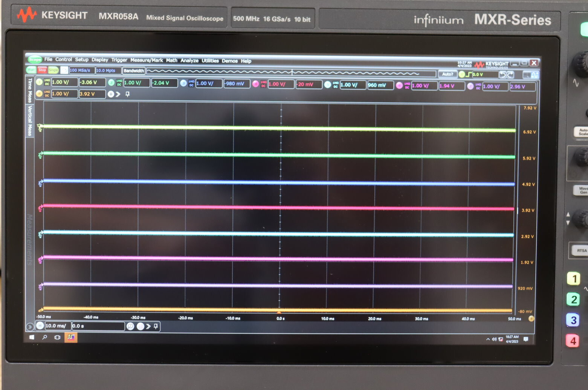The height and width of the screenshot is (390, 588).
Task: Click the plus icon to add a channel
Action: pos(111,94)
